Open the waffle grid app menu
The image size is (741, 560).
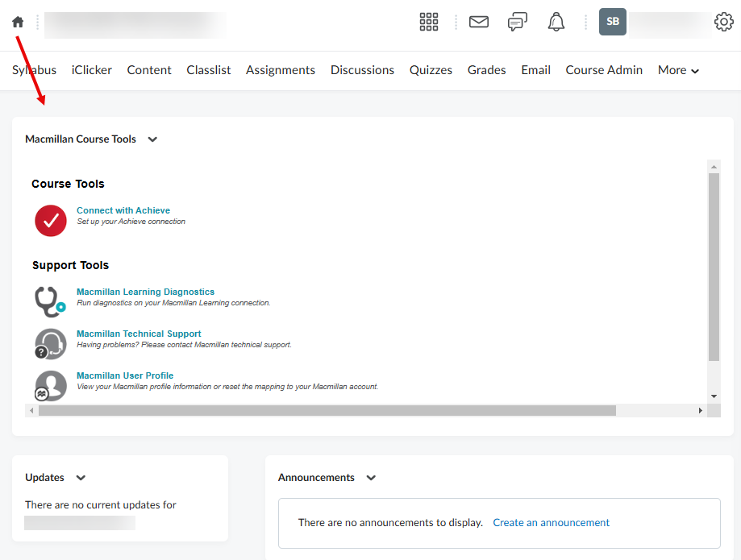pos(428,22)
